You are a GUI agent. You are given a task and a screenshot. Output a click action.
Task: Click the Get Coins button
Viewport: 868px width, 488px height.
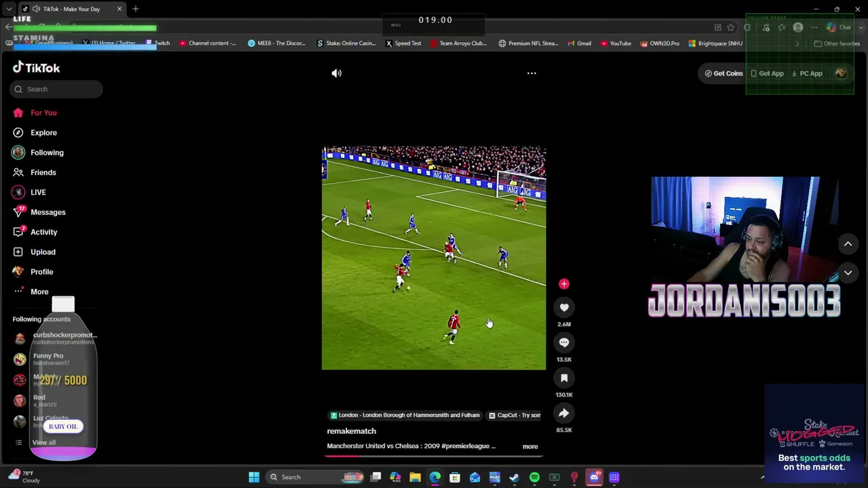[x=724, y=73]
